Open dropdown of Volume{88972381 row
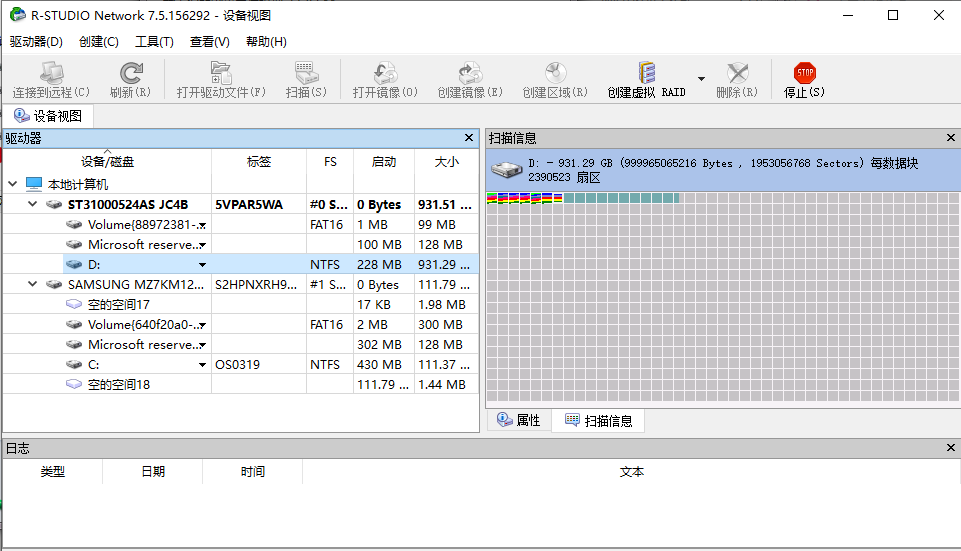 point(202,226)
